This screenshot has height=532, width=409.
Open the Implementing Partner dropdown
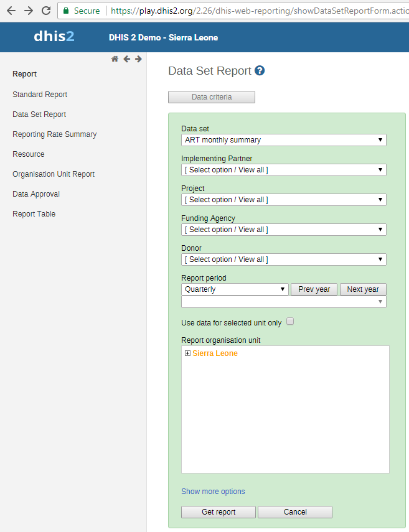[x=283, y=170]
